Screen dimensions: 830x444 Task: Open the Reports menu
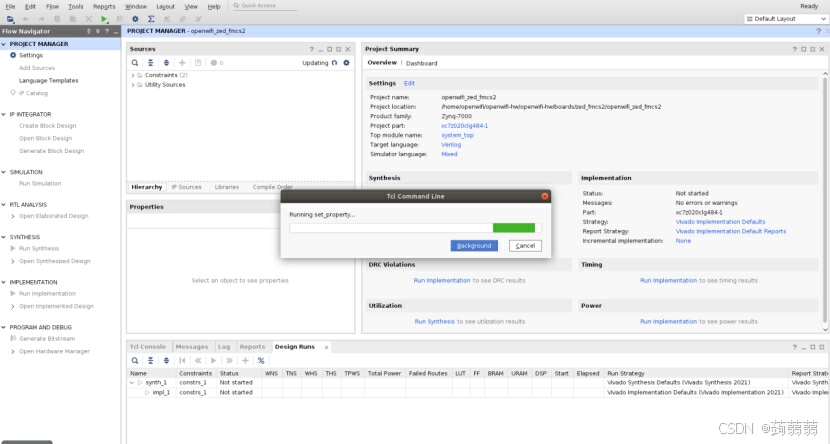(x=104, y=6)
